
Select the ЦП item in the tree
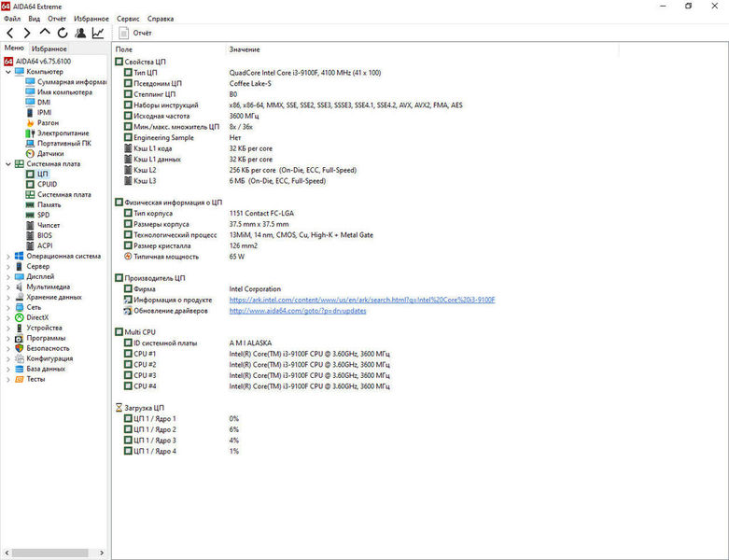[x=36, y=174]
